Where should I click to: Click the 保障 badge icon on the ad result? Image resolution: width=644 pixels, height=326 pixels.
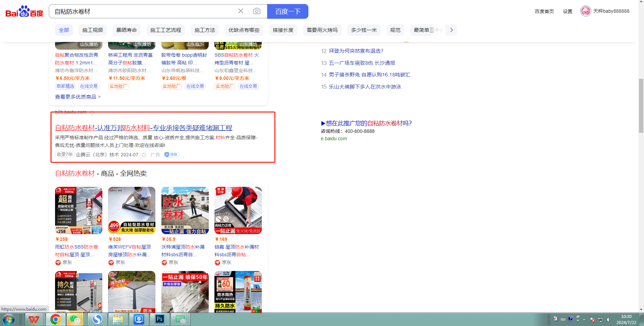(172, 155)
